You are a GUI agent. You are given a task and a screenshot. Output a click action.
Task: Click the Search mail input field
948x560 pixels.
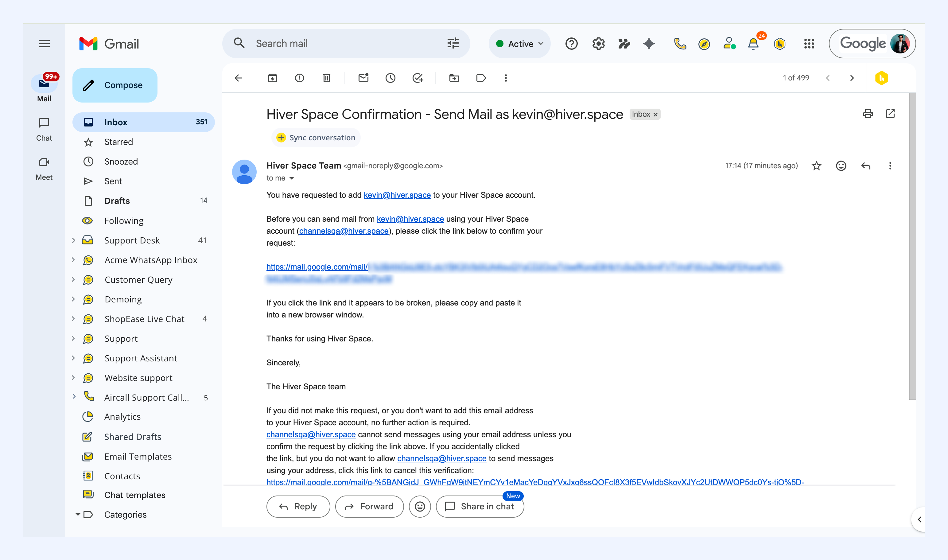click(346, 44)
